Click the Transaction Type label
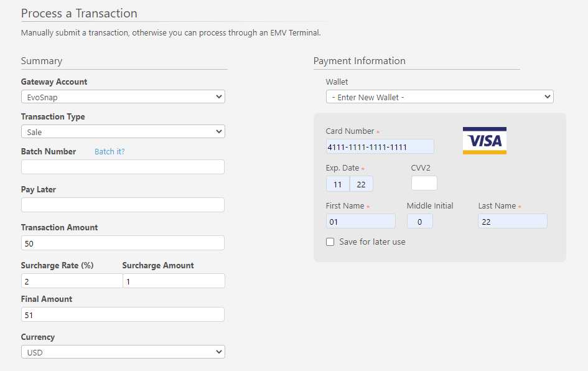The image size is (588, 371). coord(53,116)
